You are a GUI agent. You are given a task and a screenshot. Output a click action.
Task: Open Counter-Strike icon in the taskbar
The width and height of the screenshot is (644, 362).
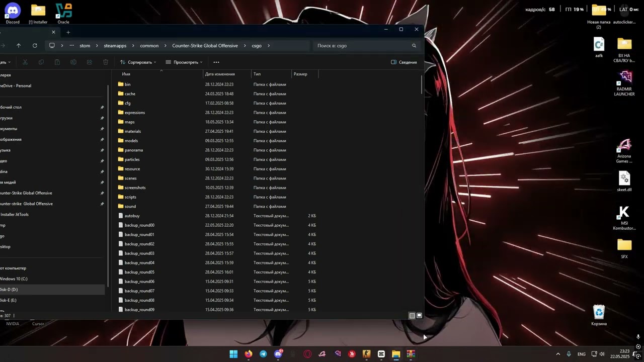(x=366, y=354)
